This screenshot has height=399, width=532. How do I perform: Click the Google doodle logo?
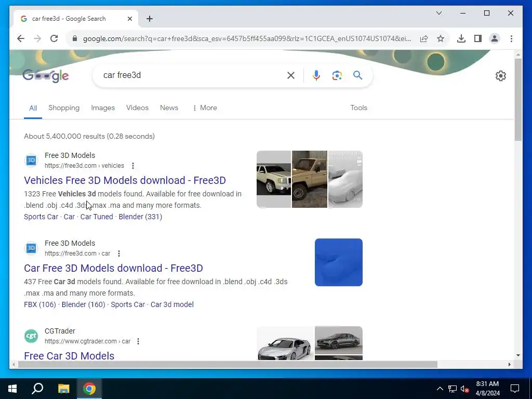point(46,76)
